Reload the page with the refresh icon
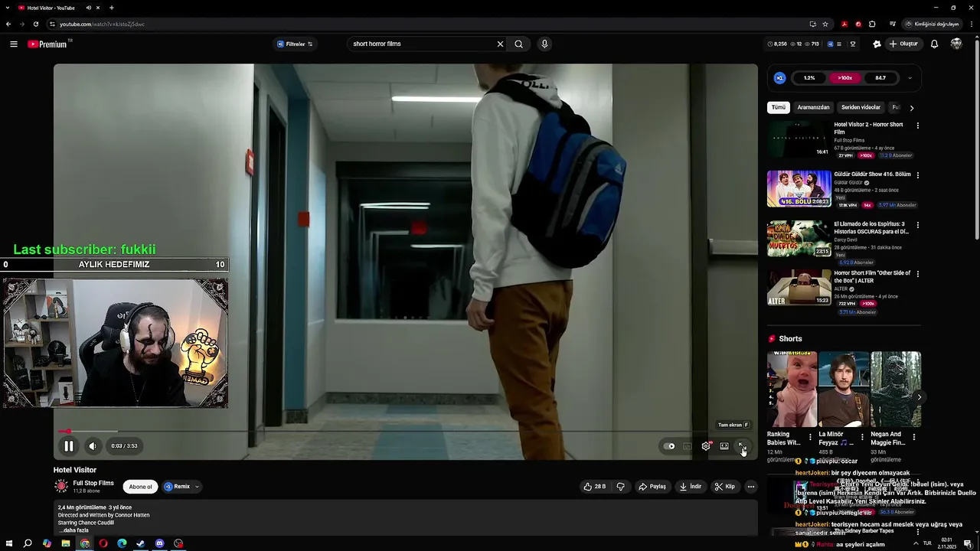This screenshot has height=551, width=980. point(35,24)
